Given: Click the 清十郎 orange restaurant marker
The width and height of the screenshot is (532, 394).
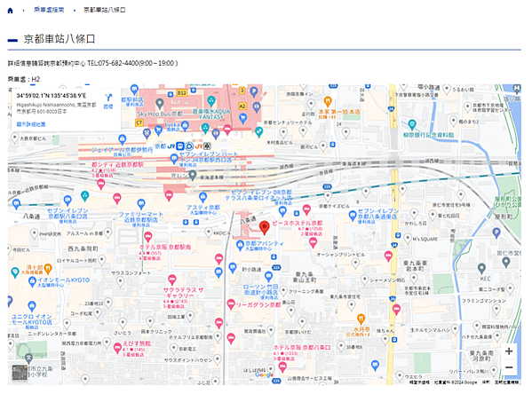Looking at the screenshot, I should point(48,269).
